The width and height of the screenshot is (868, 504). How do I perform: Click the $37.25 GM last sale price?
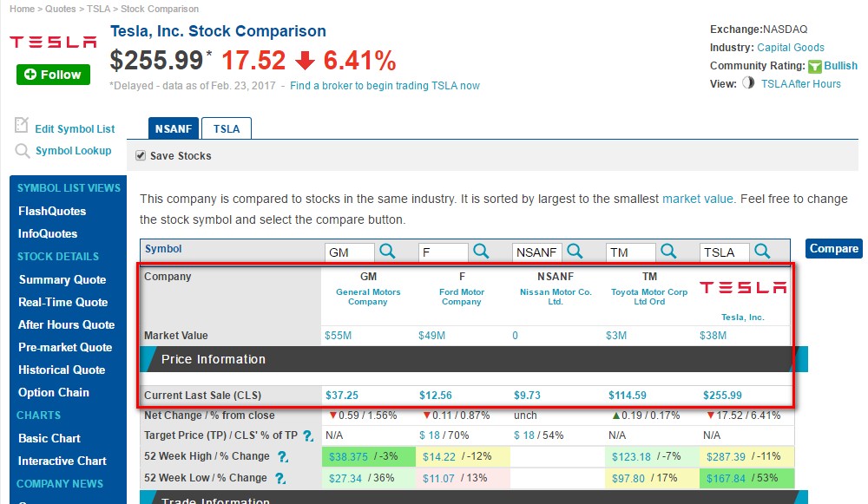pyautogui.click(x=341, y=396)
